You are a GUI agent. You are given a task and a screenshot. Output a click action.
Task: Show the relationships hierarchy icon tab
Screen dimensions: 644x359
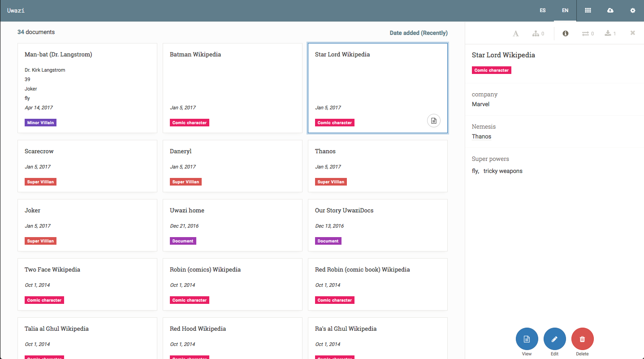(x=538, y=33)
